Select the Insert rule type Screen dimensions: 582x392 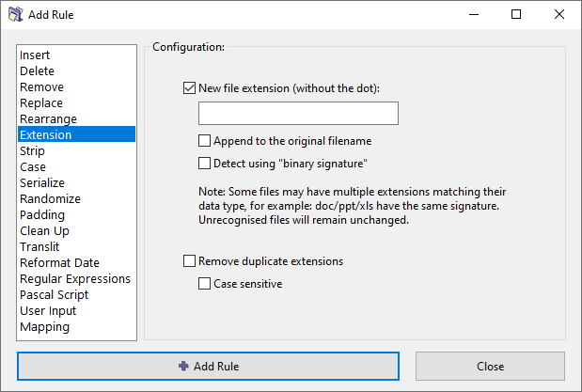click(35, 55)
